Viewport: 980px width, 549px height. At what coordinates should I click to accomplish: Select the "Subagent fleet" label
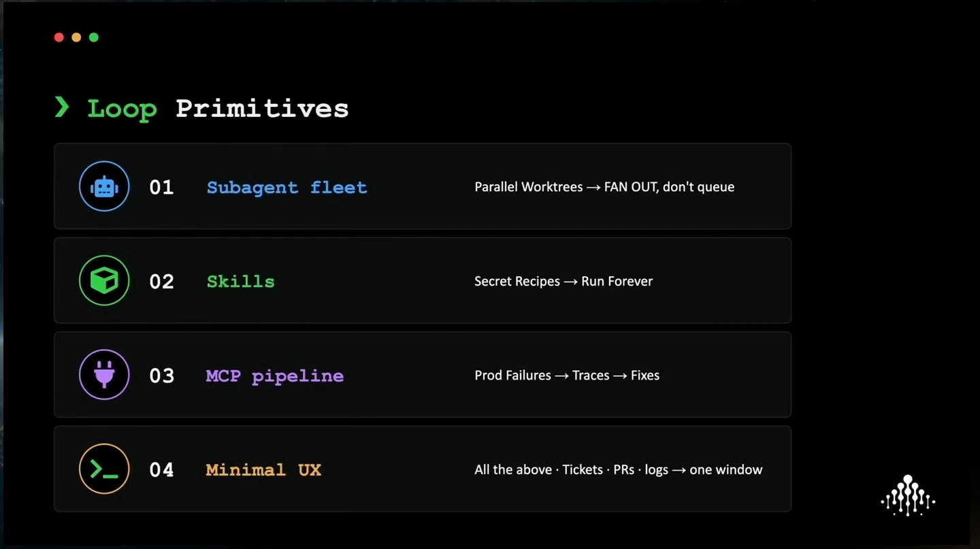287,187
